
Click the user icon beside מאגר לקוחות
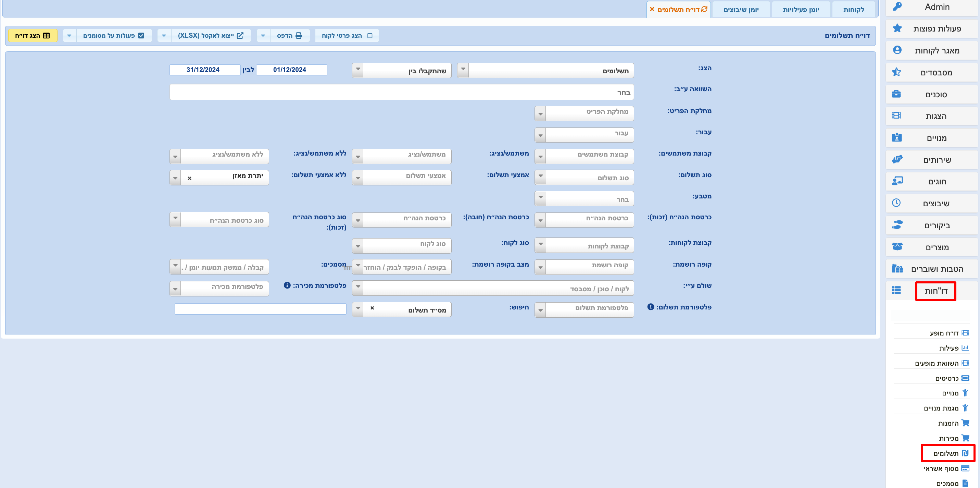[897, 50]
